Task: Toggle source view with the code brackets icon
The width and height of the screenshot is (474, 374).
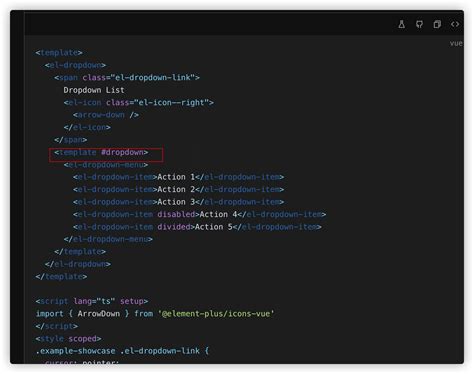Action: pos(455,24)
